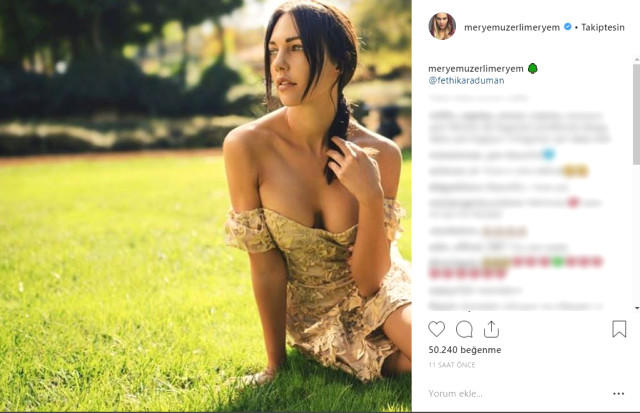640x413 pixels.
Task: Click the comments scrollbar thumb
Action: (637, 113)
